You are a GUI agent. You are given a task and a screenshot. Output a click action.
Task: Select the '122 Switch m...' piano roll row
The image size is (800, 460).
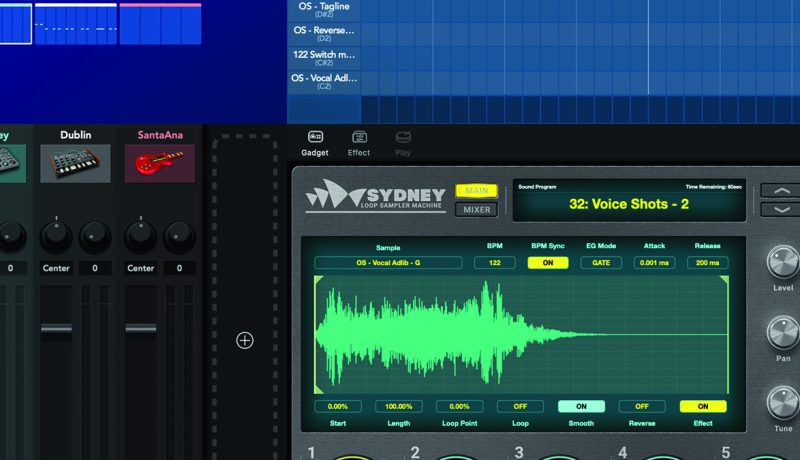point(324,58)
